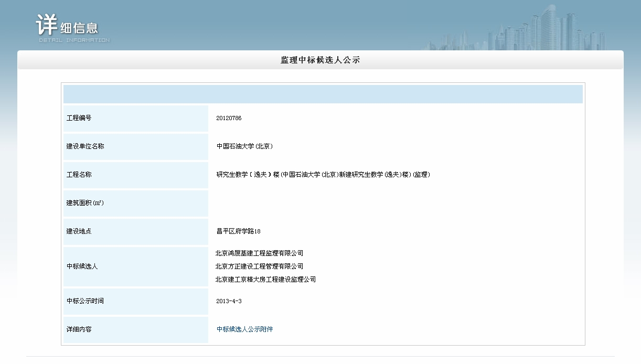Select the 详细内容 label cell
Screen dimensions: 641x364
(136, 329)
